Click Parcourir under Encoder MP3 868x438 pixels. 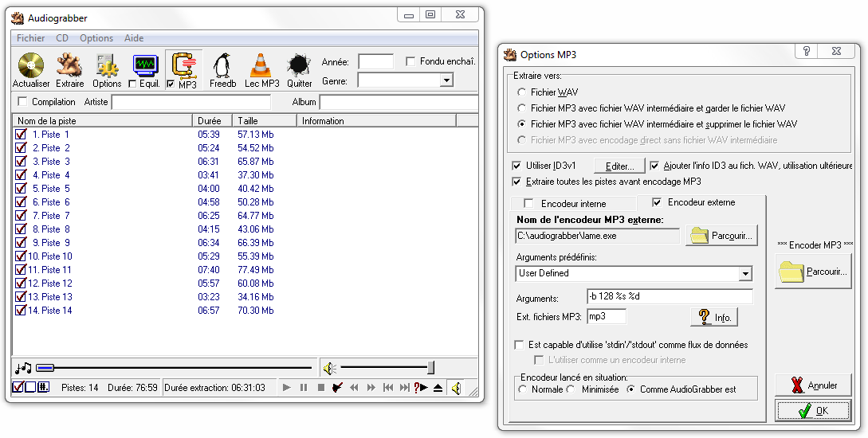click(x=813, y=272)
